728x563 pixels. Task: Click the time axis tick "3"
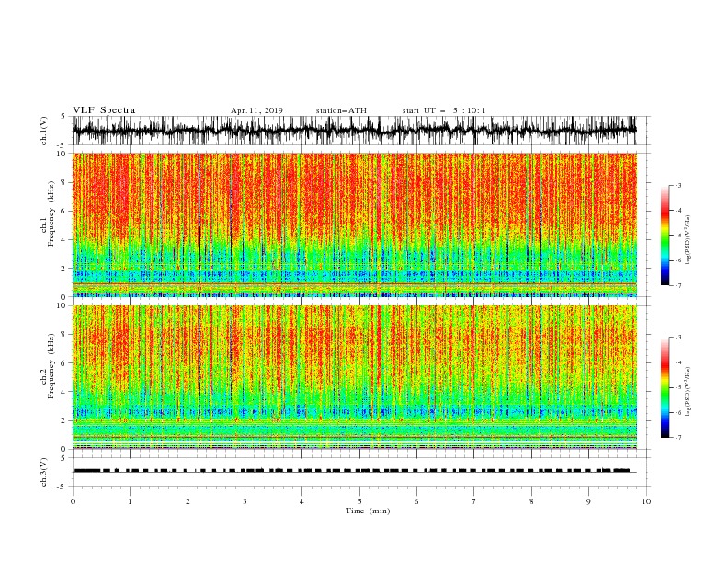pyautogui.click(x=245, y=501)
